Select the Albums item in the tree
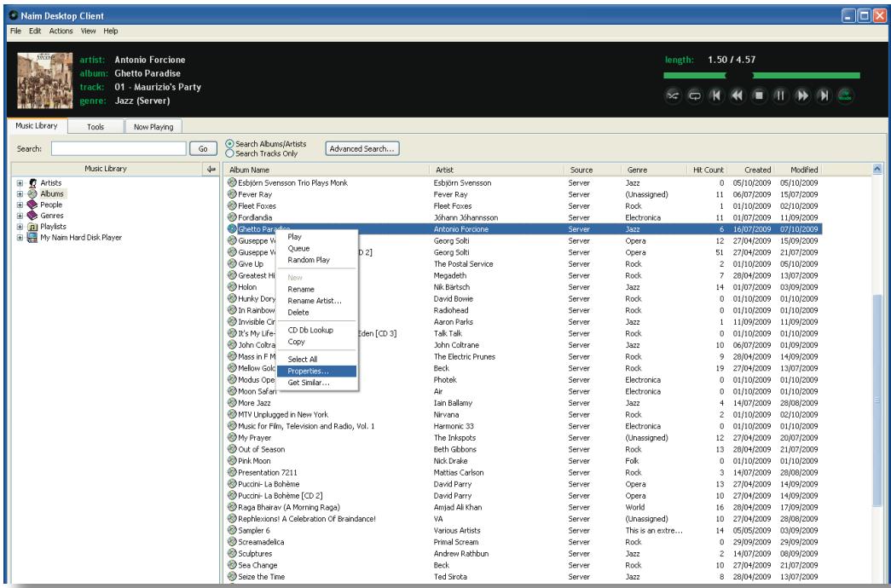This screenshot has height=588, width=891. click(x=52, y=193)
